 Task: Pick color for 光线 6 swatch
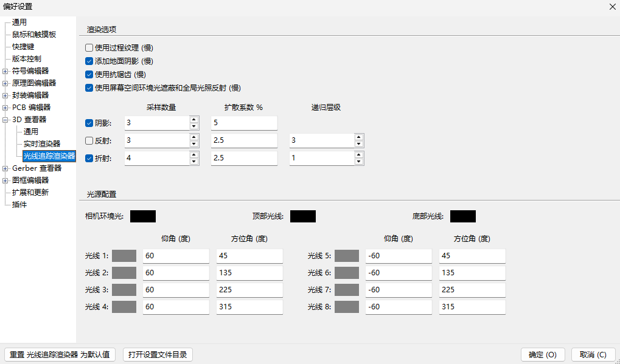pyautogui.click(x=347, y=273)
